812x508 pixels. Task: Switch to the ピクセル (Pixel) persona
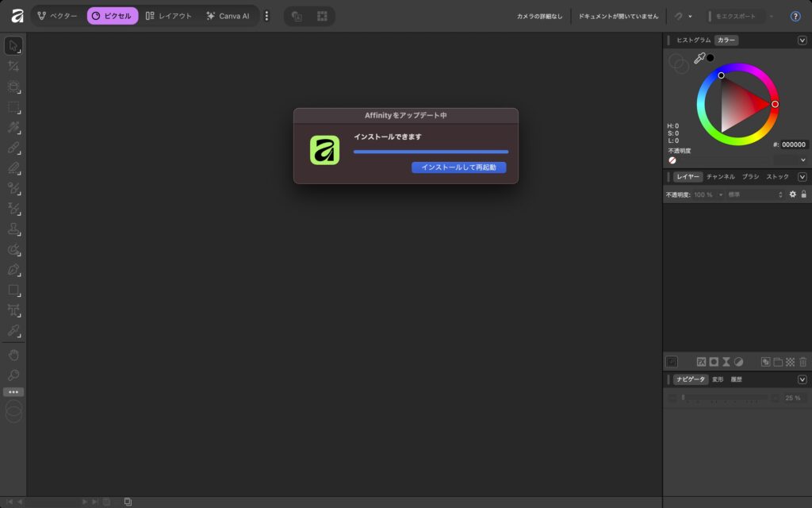[x=112, y=16]
